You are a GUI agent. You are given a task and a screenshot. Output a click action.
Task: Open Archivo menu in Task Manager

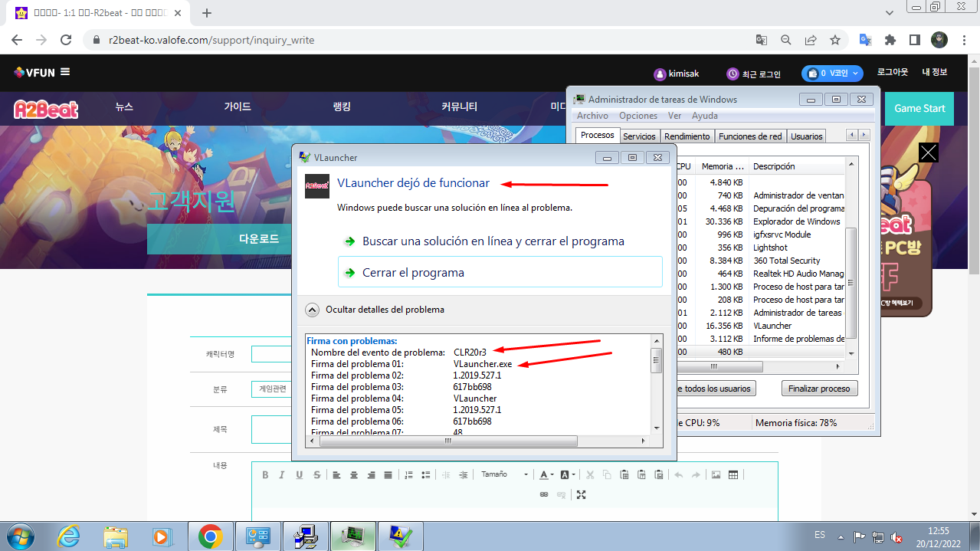[592, 116]
